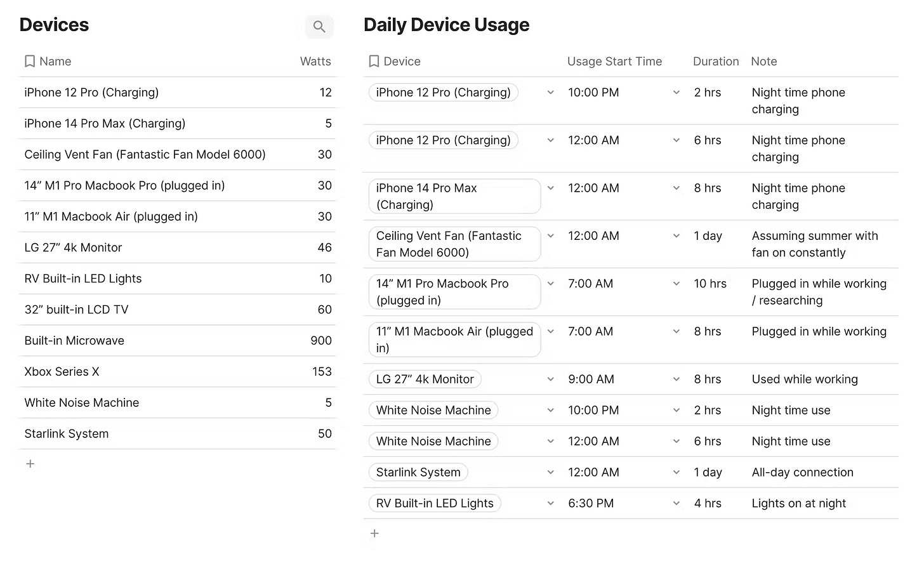Click the Name column header in Devices
924x561 pixels.
[55, 62]
